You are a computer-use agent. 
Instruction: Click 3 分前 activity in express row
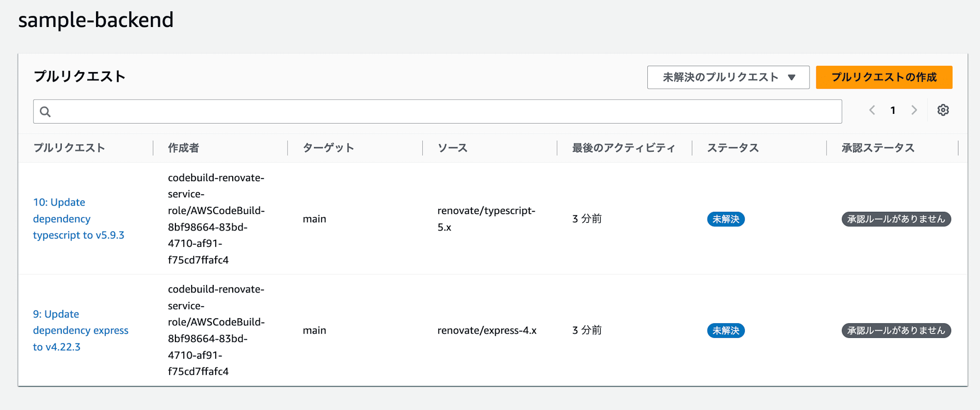pos(587,331)
